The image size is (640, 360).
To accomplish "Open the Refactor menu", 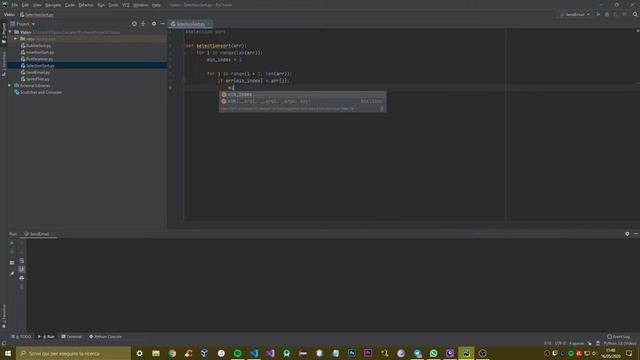I will tap(86, 5).
